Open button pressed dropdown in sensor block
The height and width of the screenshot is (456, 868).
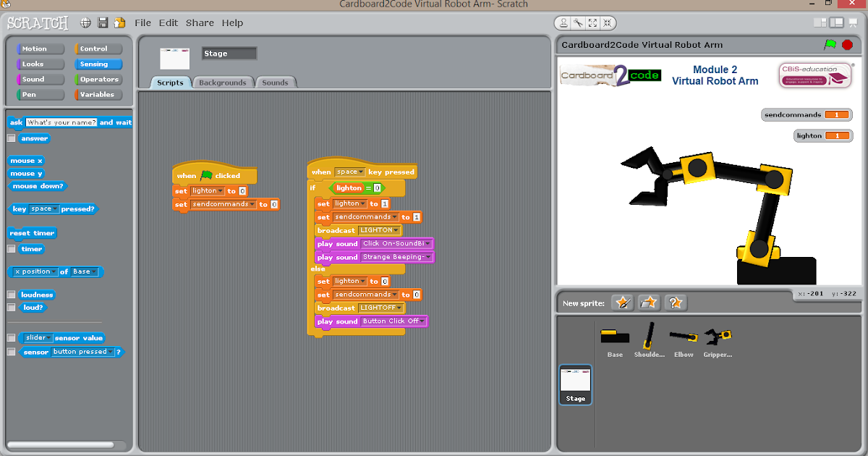tap(82, 352)
